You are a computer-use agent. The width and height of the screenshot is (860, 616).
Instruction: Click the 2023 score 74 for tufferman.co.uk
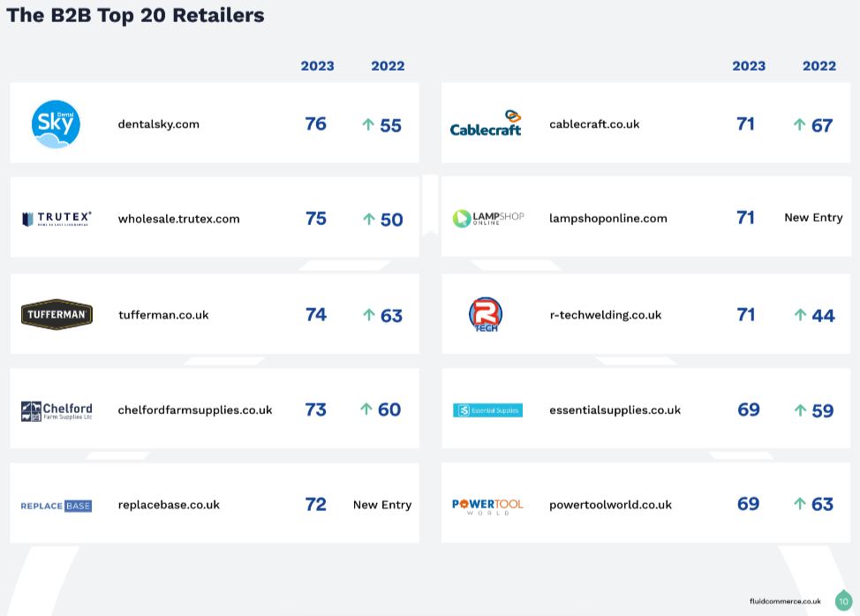point(316,314)
